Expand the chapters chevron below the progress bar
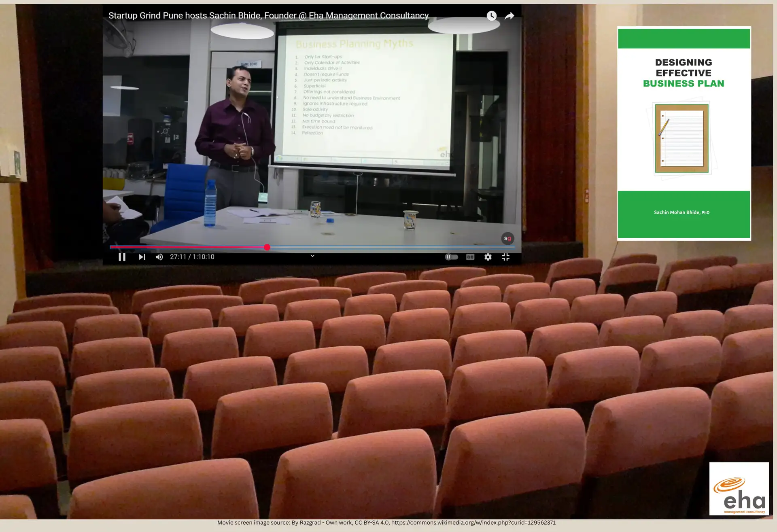Screen dimensions: 777x532 click(312, 256)
